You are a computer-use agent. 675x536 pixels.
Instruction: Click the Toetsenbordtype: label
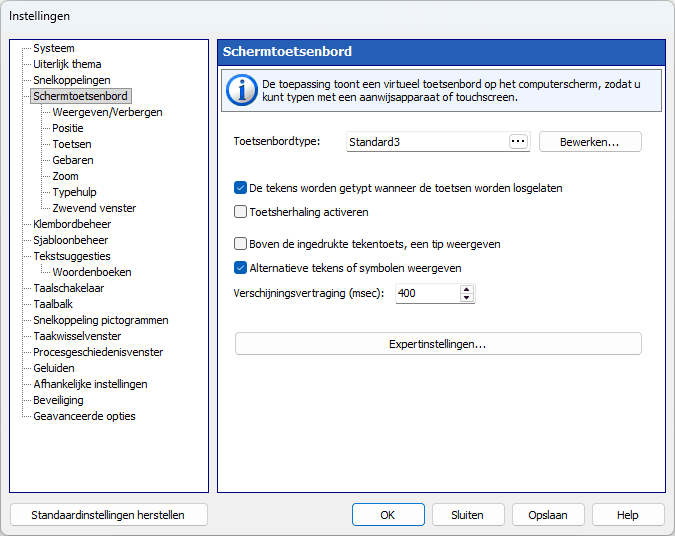coord(277,141)
